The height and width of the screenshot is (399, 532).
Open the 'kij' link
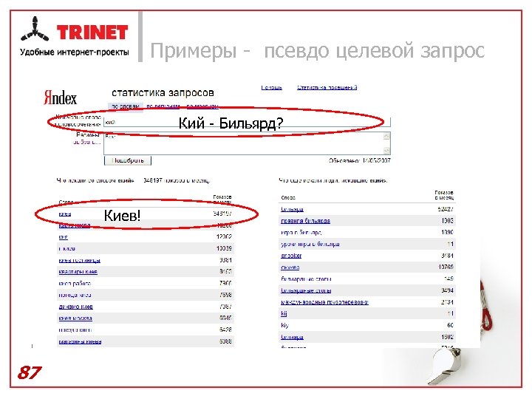coord(284,313)
